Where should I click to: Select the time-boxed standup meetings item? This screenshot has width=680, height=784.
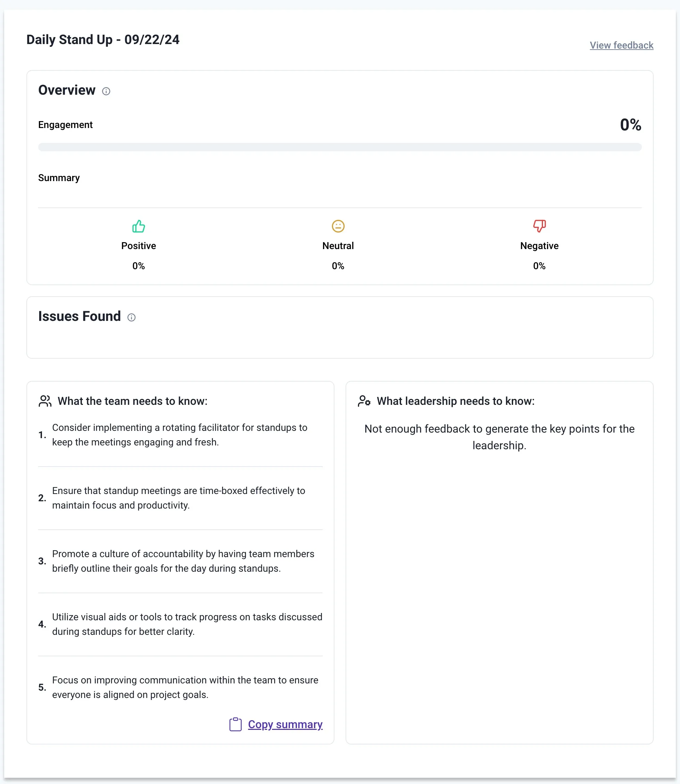pyautogui.click(x=178, y=498)
